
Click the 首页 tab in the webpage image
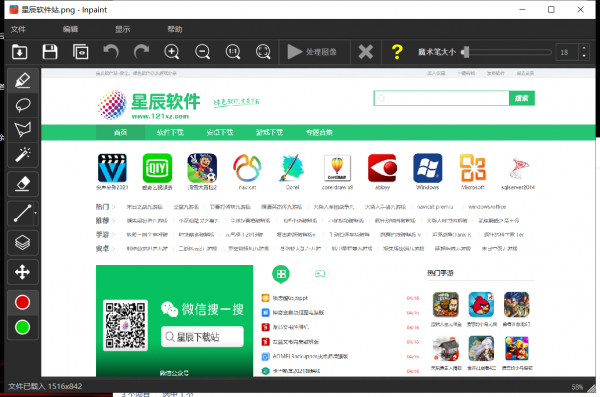pyautogui.click(x=121, y=132)
